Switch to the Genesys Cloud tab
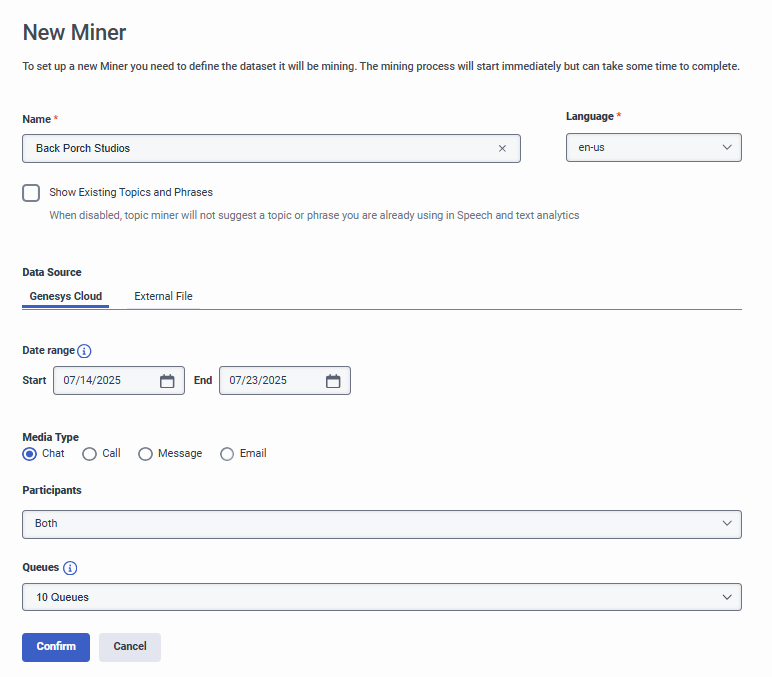The image size is (772, 677). (x=66, y=297)
